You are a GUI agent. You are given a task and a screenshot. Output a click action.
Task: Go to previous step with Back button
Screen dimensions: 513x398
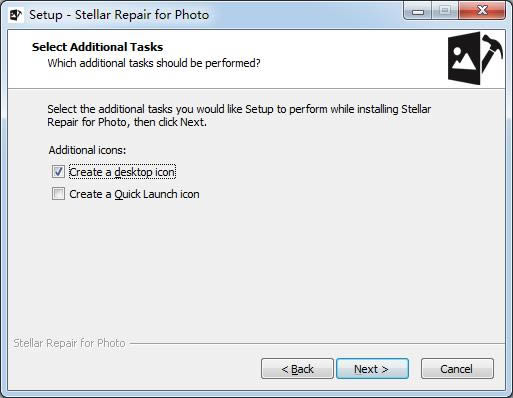pyautogui.click(x=297, y=369)
